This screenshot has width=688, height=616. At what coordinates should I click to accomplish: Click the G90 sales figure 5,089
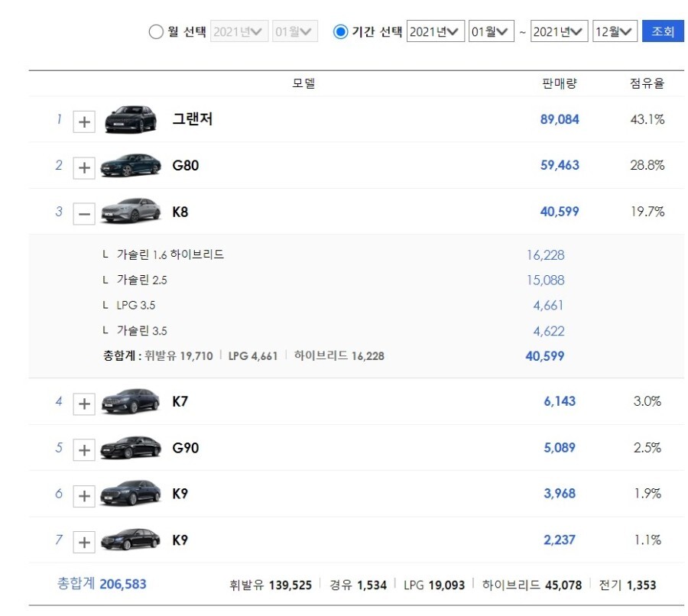click(x=560, y=448)
